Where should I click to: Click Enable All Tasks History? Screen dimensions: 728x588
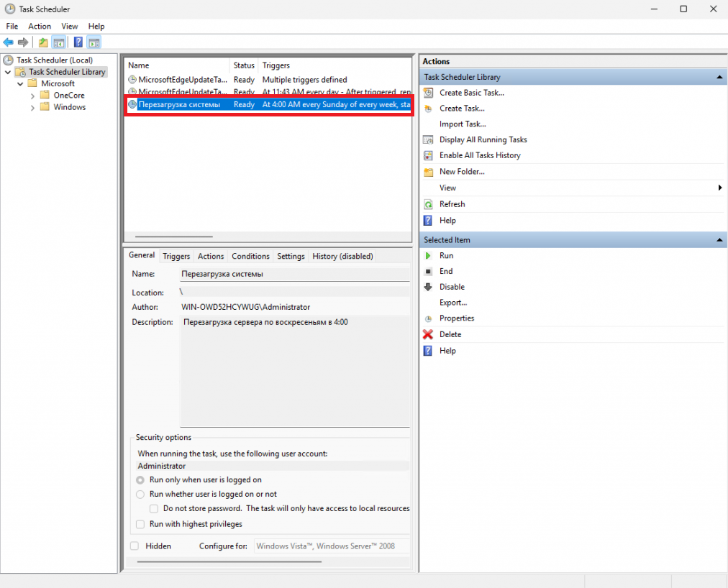[x=479, y=155]
